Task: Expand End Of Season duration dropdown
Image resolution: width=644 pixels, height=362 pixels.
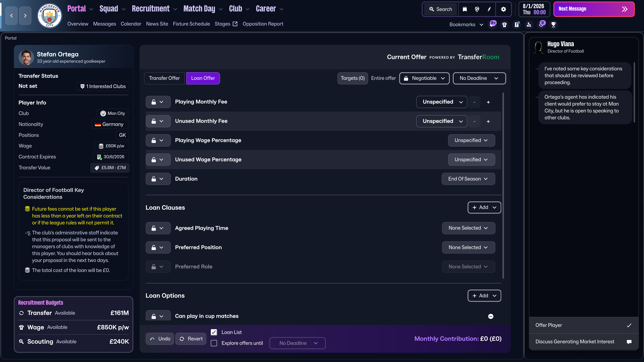Action: point(468,179)
